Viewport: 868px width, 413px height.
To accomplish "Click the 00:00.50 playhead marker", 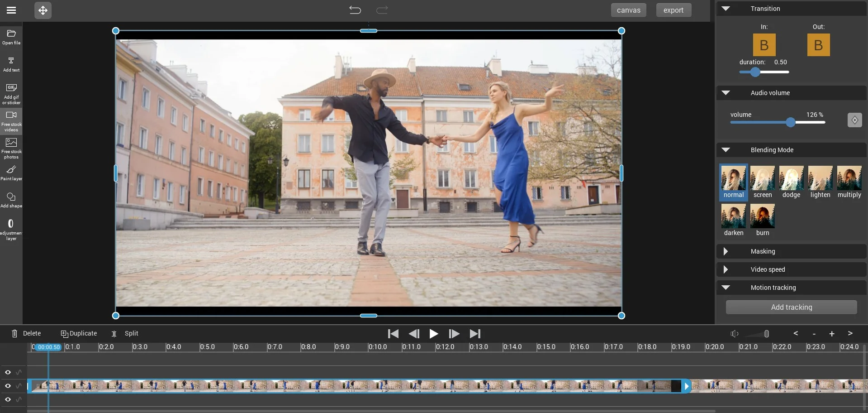I will [x=48, y=347].
